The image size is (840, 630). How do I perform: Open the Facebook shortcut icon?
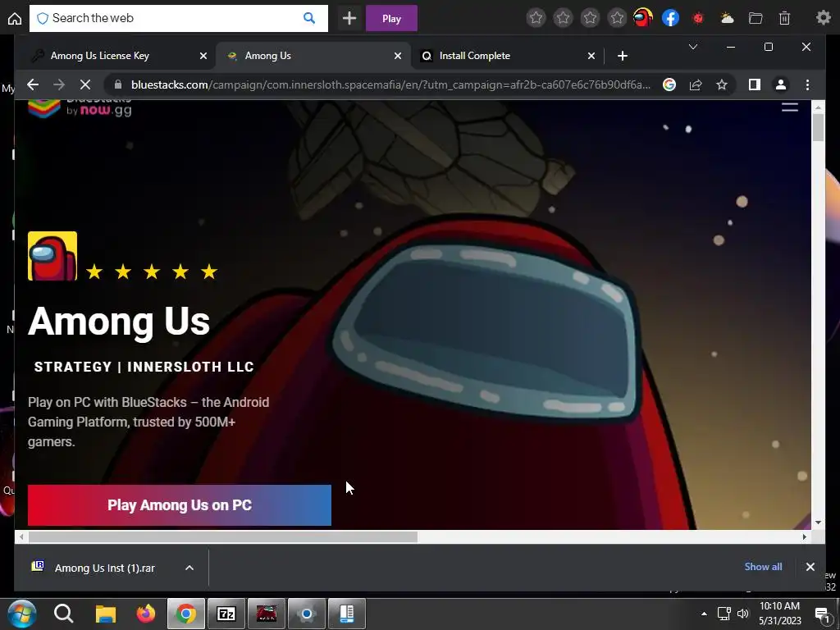(671, 18)
